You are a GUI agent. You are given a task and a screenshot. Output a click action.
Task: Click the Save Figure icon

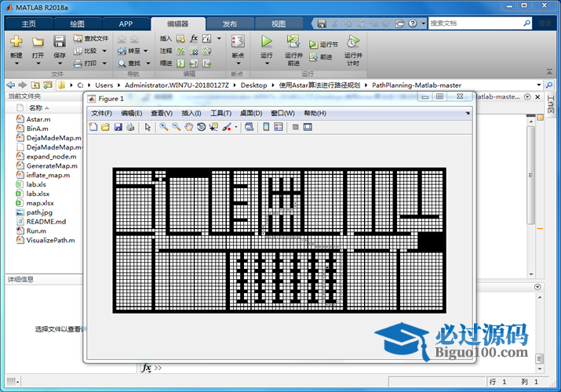[118, 127]
